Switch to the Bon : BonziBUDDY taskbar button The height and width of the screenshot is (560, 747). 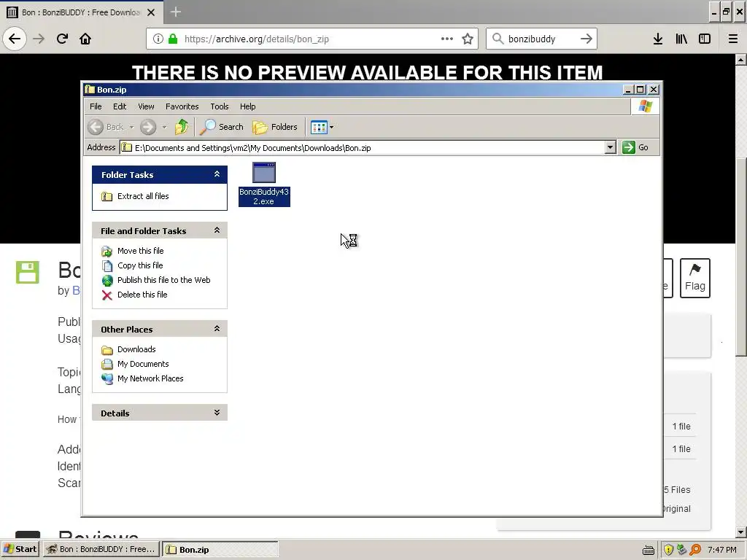click(101, 549)
